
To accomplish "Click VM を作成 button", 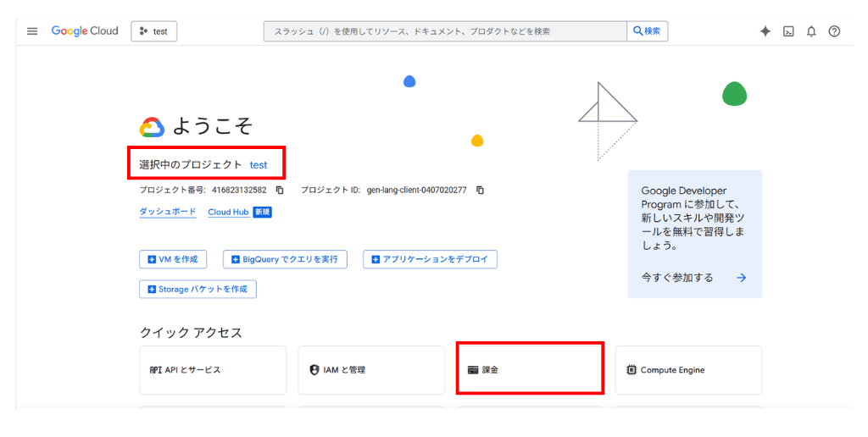I will coord(173,259).
